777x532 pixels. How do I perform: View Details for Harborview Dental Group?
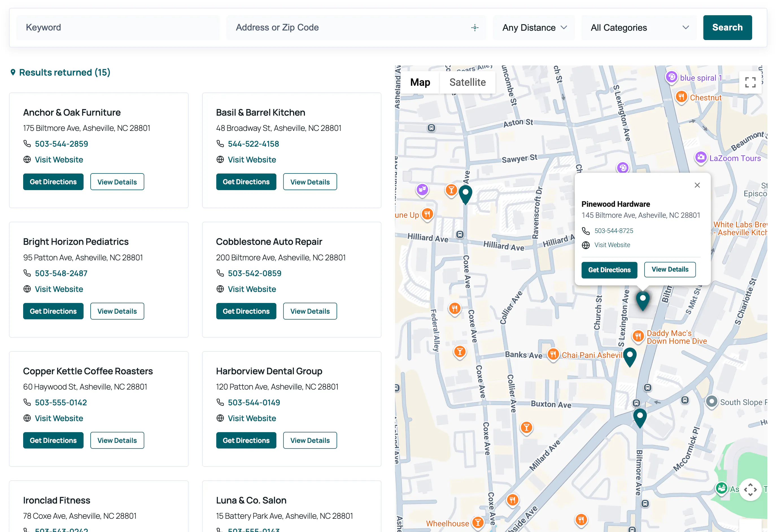pos(310,441)
